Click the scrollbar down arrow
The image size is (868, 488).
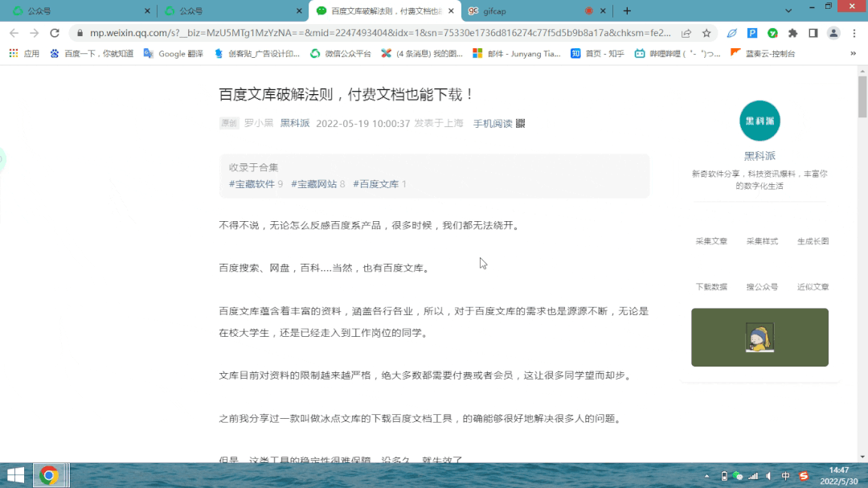pyautogui.click(x=862, y=457)
